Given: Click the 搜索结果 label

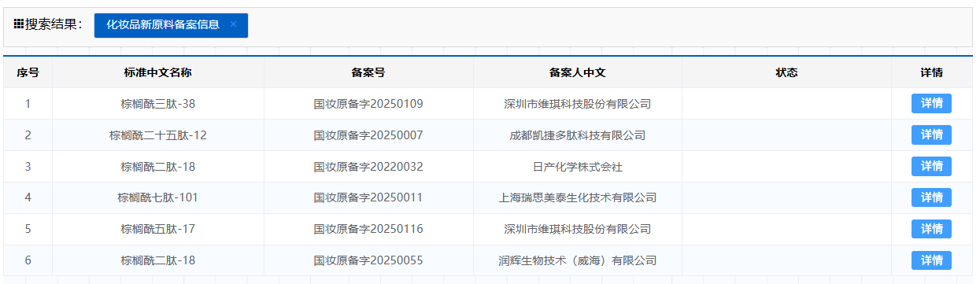Looking at the screenshot, I should coord(54,24).
